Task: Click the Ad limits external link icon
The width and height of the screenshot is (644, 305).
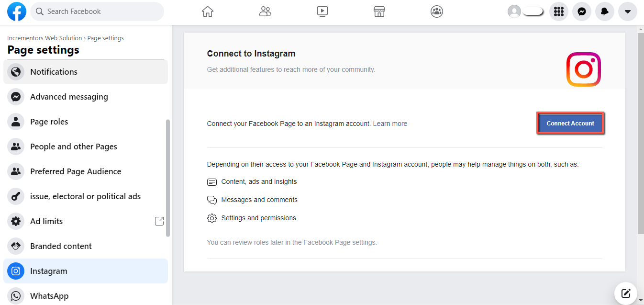Action: coord(159,221)
